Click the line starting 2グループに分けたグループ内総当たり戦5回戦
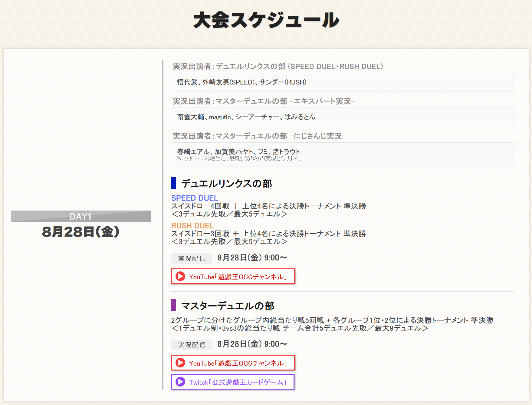Viewport: 532px width, 405px height. coord(332,320)
